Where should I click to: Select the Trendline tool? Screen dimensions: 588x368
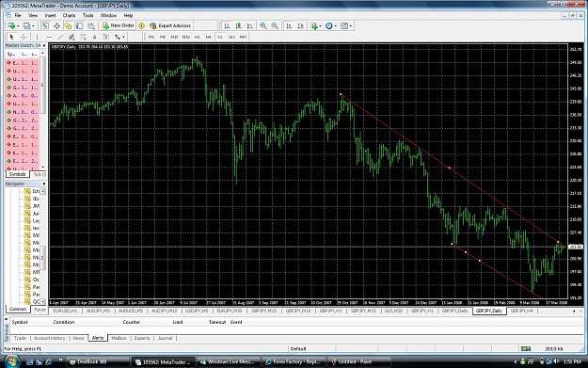[60, 37]
